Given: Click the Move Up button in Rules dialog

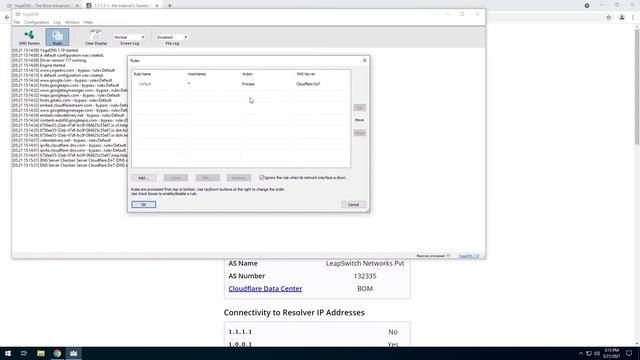Looking at the screenshot, I should pyautogui.click(x=360, y=108).
